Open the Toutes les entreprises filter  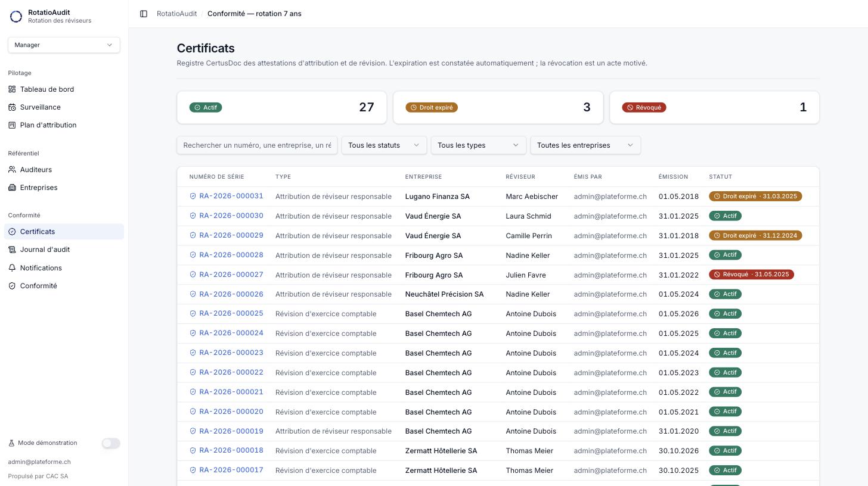click(x=585, y=145)
